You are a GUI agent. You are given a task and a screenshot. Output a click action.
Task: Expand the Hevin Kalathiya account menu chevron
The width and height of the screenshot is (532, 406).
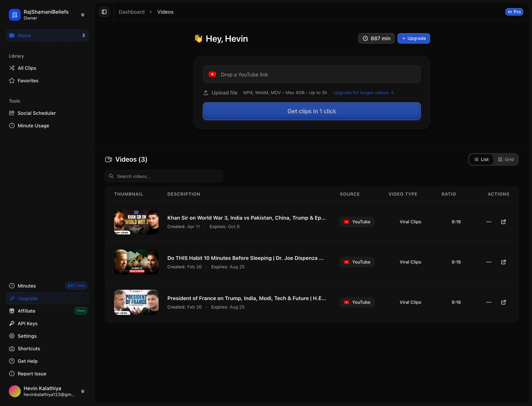pyautogui.click(x=83, y=391)
